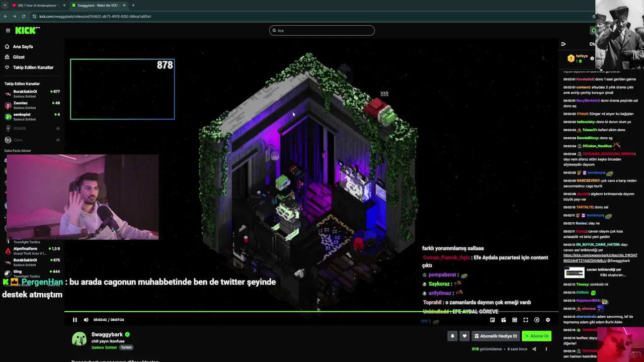The image size is (644, 362).
Task: Open the Swaggybark channel name link
Action: click(x=107, y=334)
